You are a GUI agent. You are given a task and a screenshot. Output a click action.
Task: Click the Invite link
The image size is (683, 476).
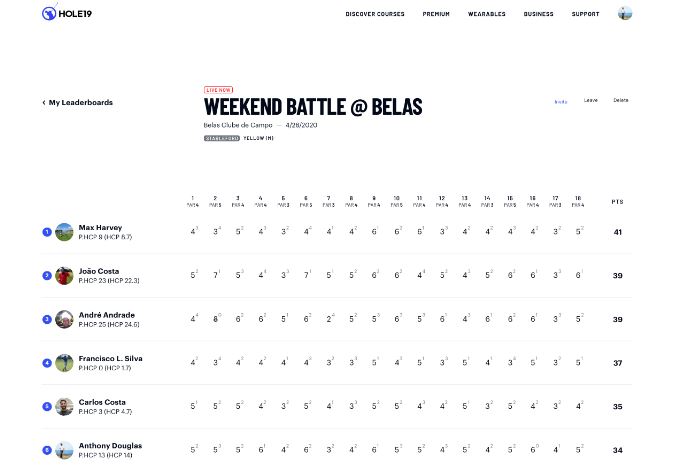point(561,101)
